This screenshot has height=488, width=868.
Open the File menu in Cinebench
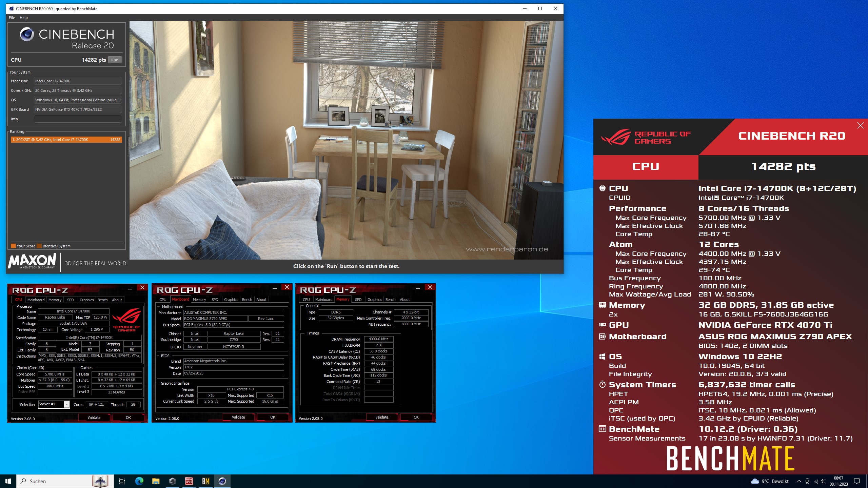click(12, 18)
